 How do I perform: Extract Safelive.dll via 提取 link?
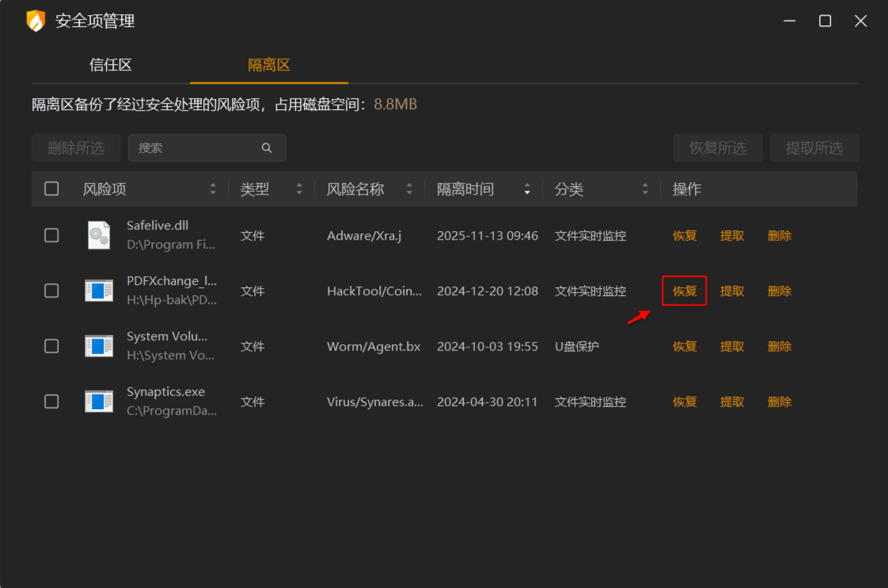[732, 236]
